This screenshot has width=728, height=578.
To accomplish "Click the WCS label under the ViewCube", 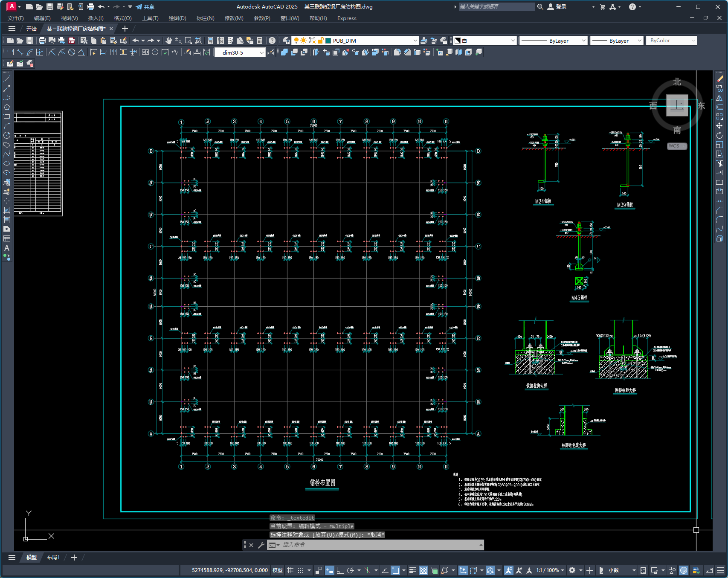I will pyautogui.click(x=677, y=146).
